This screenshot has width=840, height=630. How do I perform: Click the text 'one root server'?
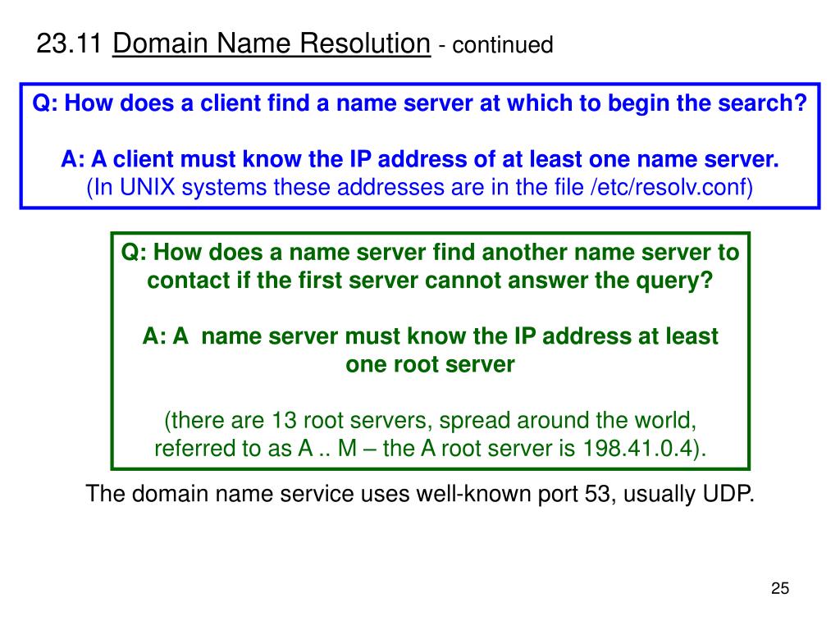[x=430, y=364]
